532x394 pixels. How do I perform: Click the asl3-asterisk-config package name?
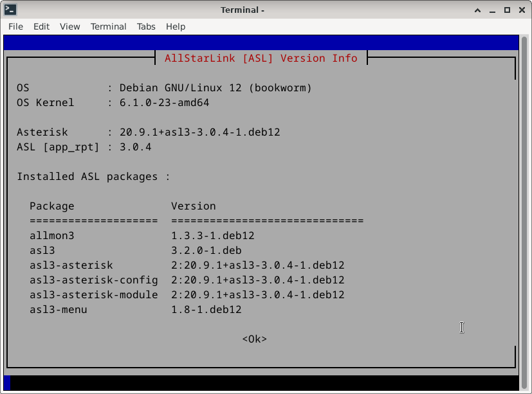[94, 280]
